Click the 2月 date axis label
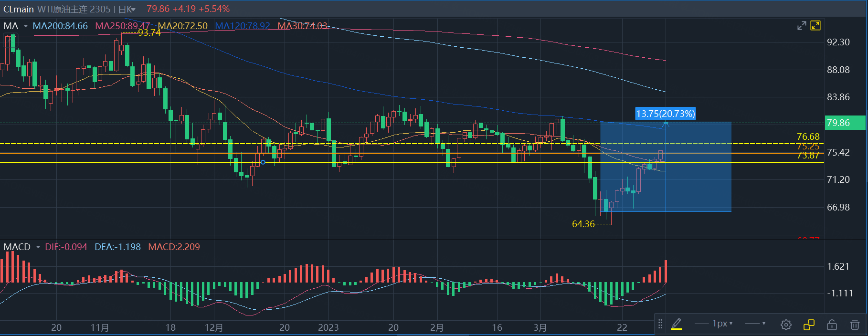This screenshot has width=868, height=336. [x=437, y=327]
